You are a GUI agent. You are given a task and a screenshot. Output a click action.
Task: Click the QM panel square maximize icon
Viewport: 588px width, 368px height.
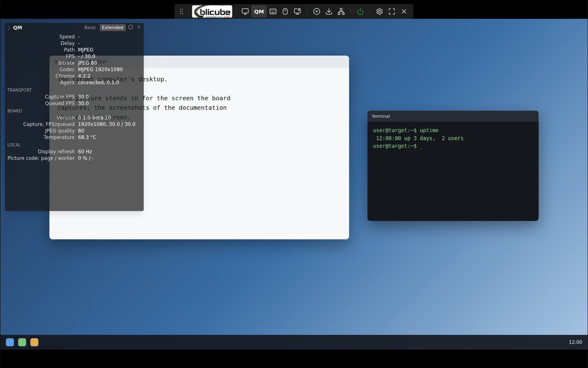131,27
